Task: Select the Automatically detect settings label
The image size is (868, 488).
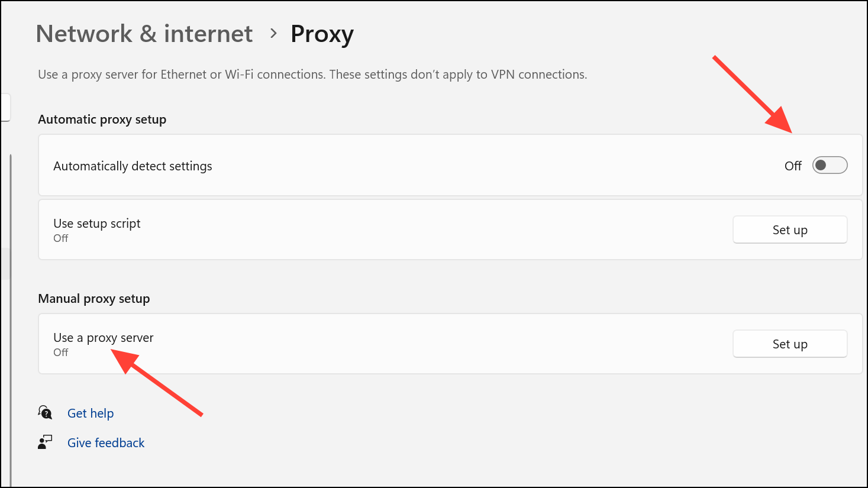Action: (133, 166)
